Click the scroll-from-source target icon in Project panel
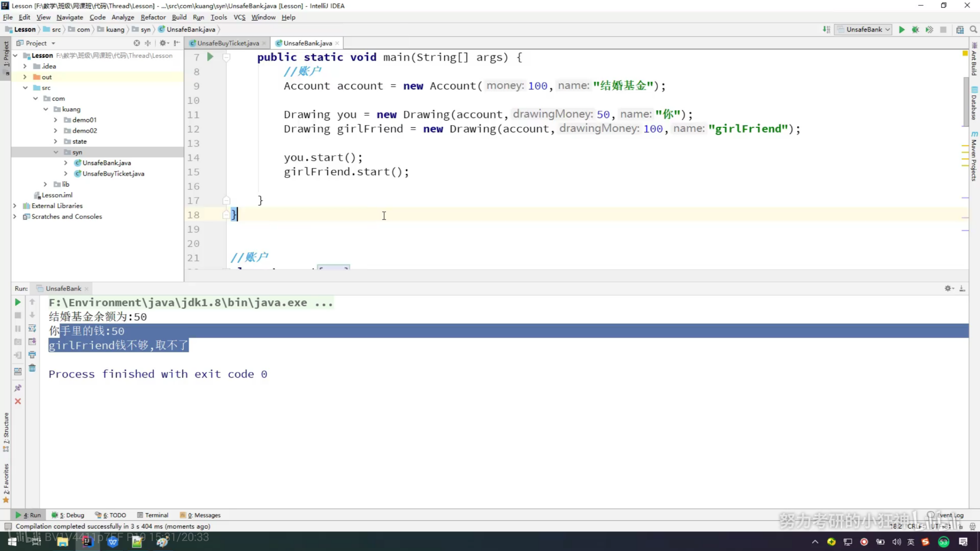 click(137, 43)
